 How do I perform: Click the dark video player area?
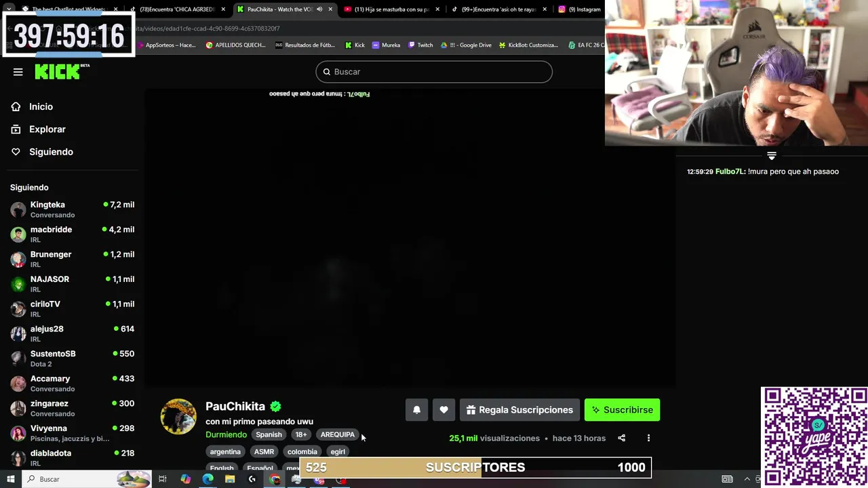(410, 238)
